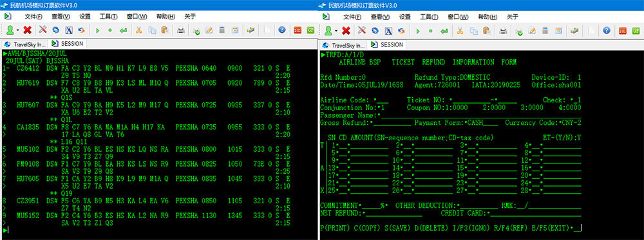Screen dimensions: 644x240
Task: Click the OTHER DEDUCTION input field
Action: pyautogui.click(x=479, y=205)
